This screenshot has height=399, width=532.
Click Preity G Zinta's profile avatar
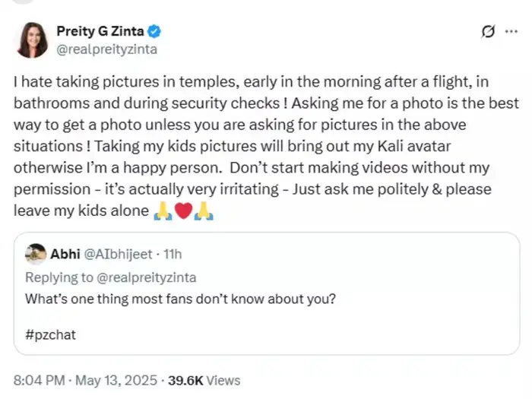31,40
